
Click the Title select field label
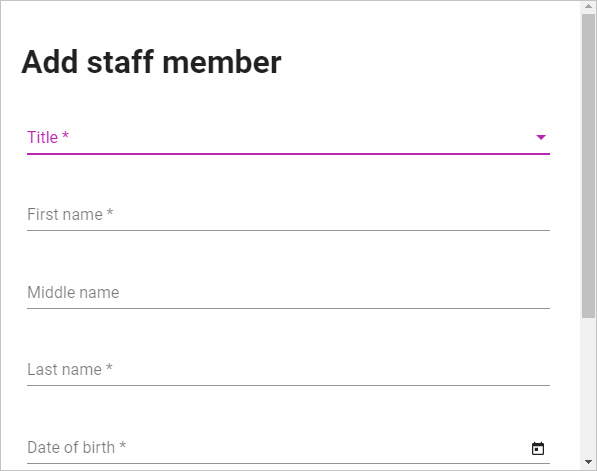[42, 137]
